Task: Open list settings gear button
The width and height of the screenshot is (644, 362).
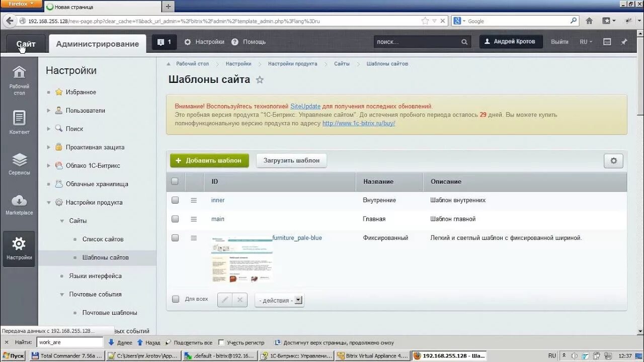Action: [x=613, y=161]
